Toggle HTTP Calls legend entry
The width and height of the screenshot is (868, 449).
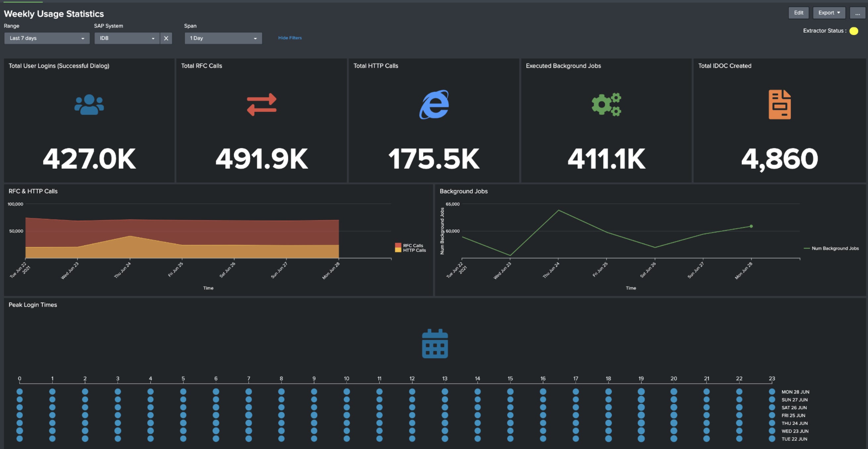pyautogui.click(x=414, y=250)
